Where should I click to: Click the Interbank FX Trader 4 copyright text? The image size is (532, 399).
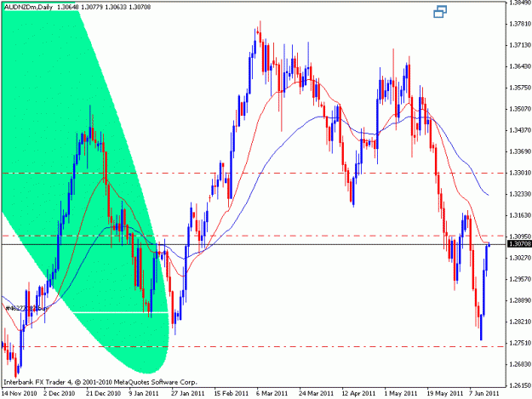tap(100, 382)
